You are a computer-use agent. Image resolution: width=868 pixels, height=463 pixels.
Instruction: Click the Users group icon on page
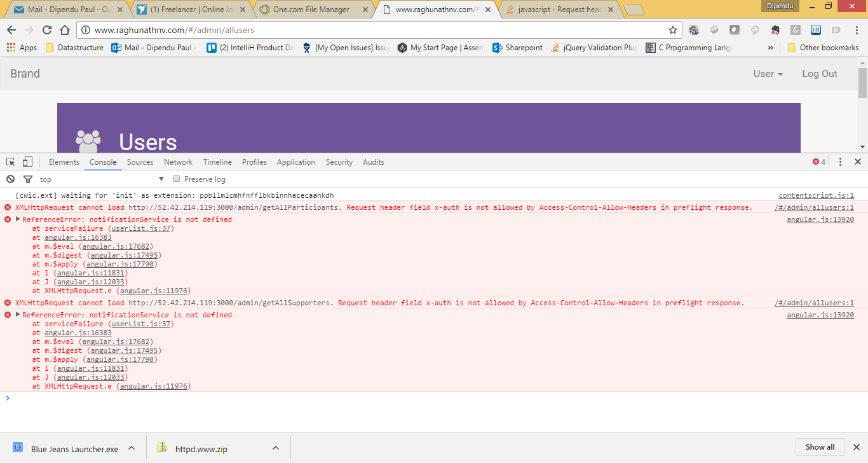tap(88, 141)
